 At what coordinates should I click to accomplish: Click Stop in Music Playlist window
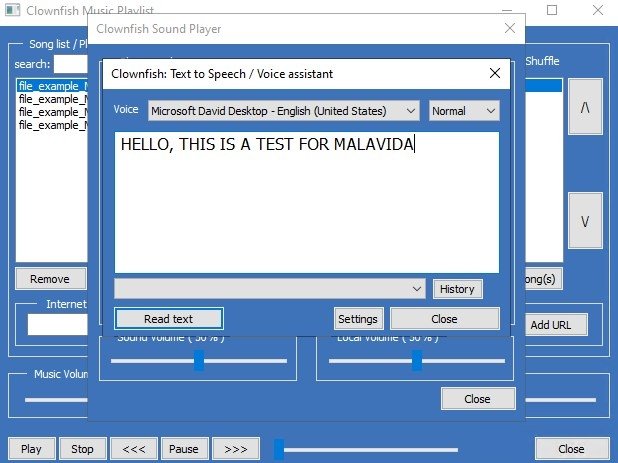[82, 449]
